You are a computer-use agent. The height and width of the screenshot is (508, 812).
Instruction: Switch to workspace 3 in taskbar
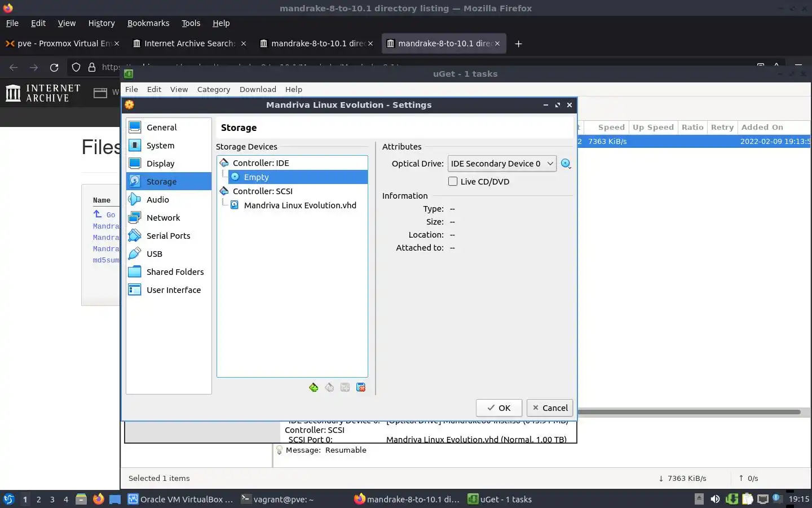point(52,500)
